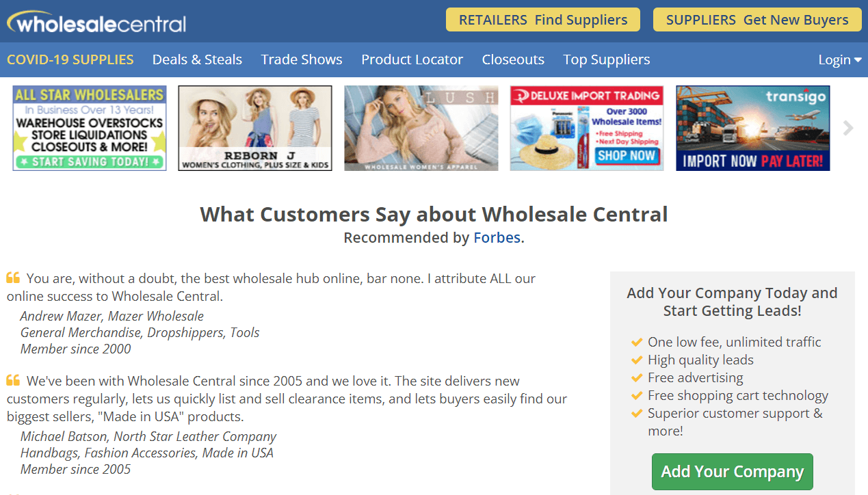Select Product Locator in navigation
The width and height of the screenshot is (868, 495).
pos(412,59)
